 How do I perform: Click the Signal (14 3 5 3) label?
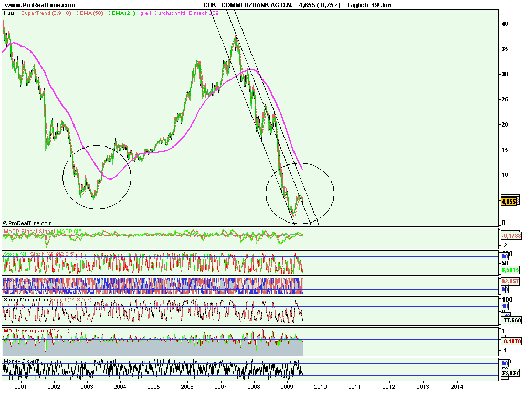tap(71, 299)
